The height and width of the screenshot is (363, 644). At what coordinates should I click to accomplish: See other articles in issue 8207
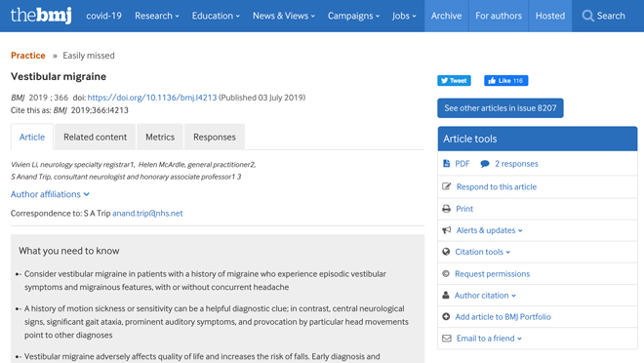[x=501, y=108]
